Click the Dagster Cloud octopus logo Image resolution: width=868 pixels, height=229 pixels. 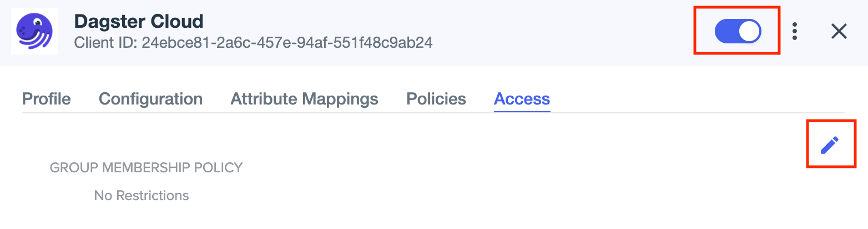tap(34, 32)
